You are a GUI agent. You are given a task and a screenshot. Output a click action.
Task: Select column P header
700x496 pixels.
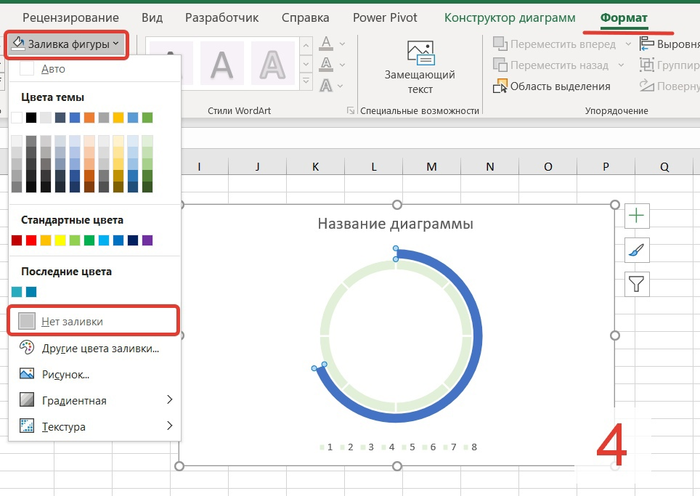606,167
